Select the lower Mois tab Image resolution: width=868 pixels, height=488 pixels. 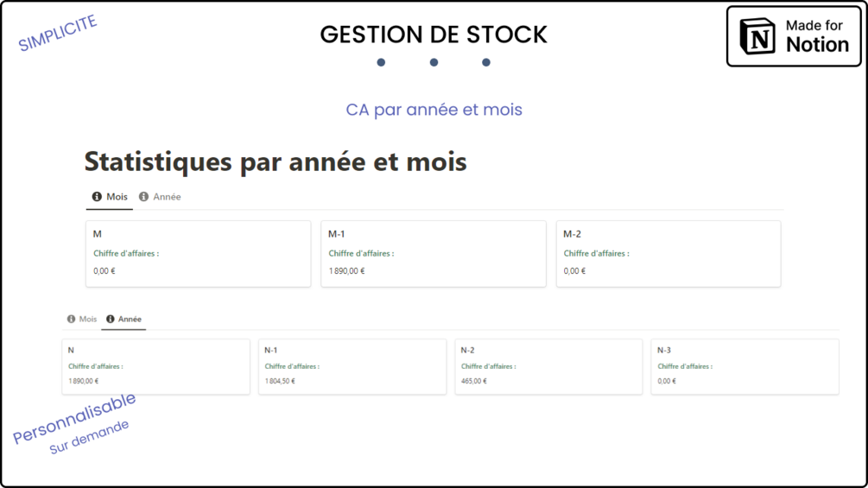(88, 320)
